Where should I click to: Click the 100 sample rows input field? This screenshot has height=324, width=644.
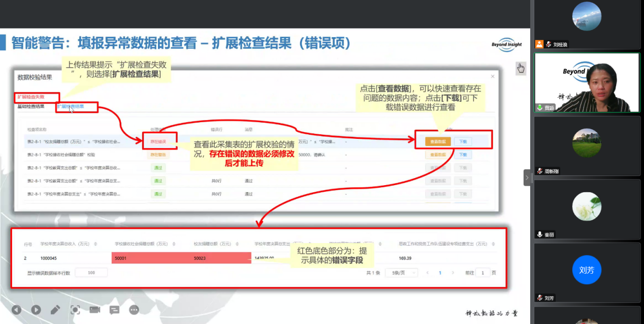(91, 273)
